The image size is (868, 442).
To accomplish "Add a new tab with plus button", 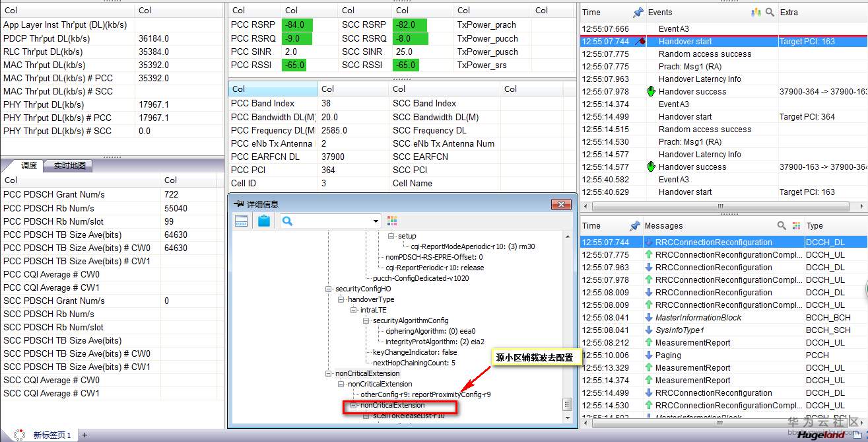I will click(x=84, y=435).
